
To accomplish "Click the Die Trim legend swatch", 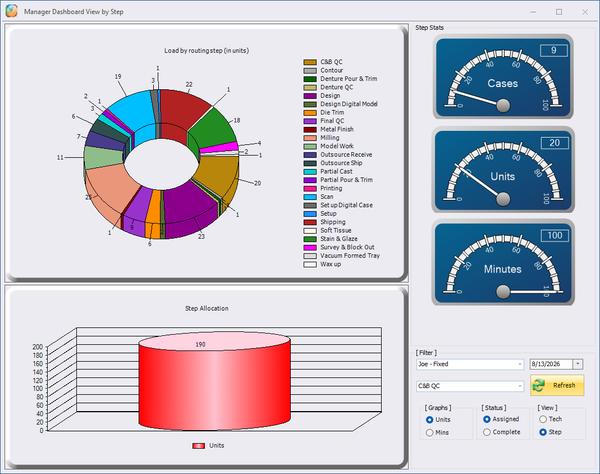I will coord(310,112).
